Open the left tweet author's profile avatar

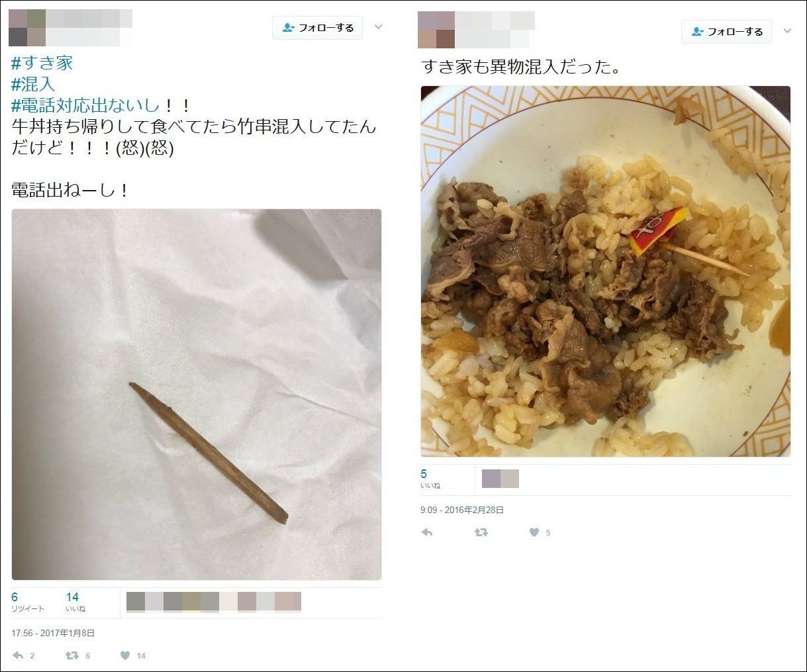(27, 28)
